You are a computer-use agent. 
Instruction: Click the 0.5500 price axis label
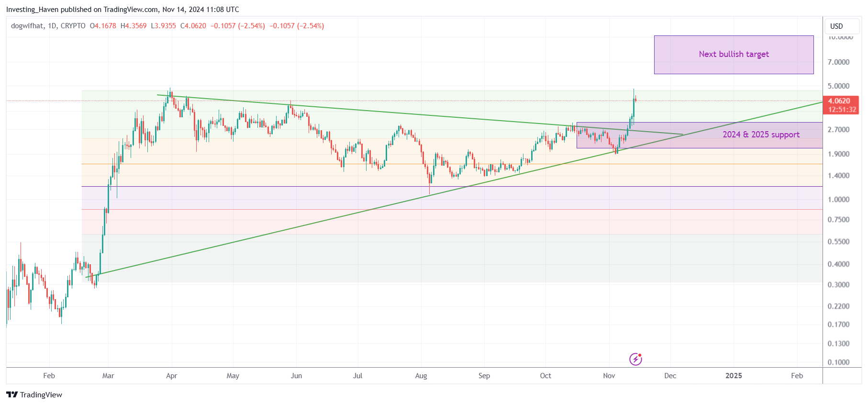pyautogui.click(x=838, y=242)
